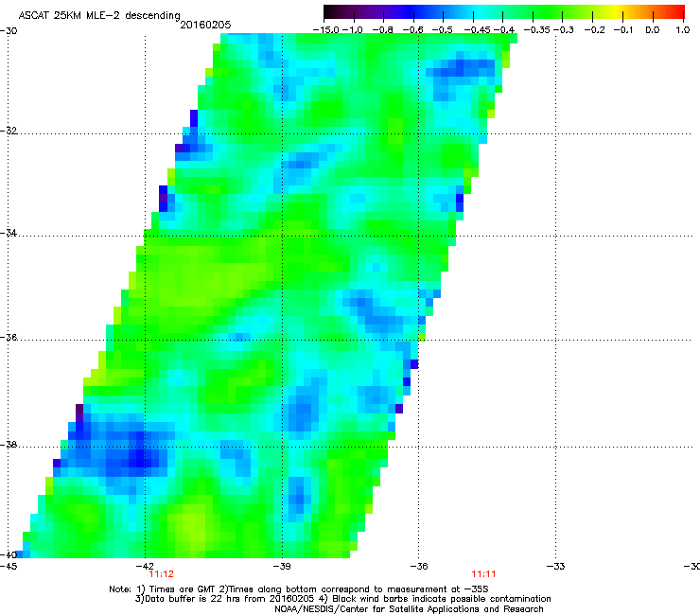Image resolution: width=700 pixels, height=615 pixels.
Task: Click the colorbar label '0.0'
Action: 653,30
